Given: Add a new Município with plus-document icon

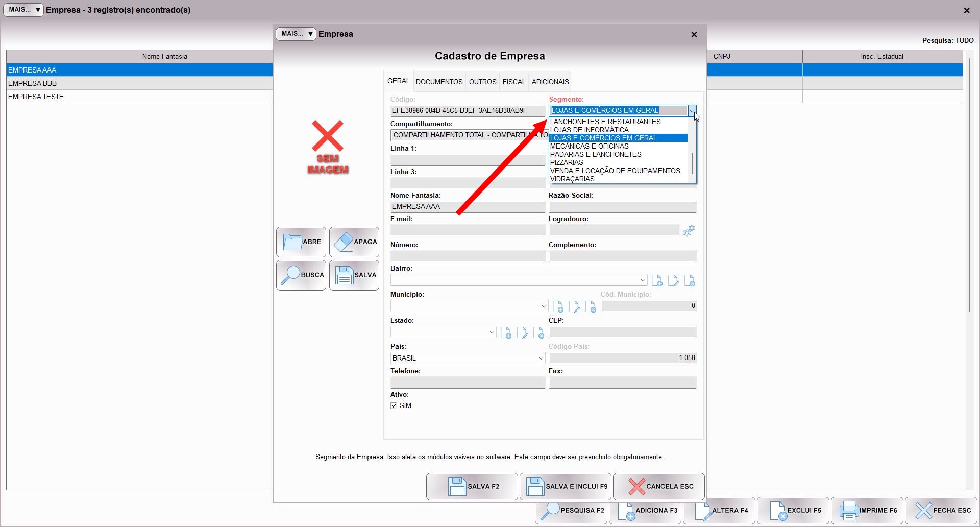Looking at the screenshot, I should pos(558,306).
